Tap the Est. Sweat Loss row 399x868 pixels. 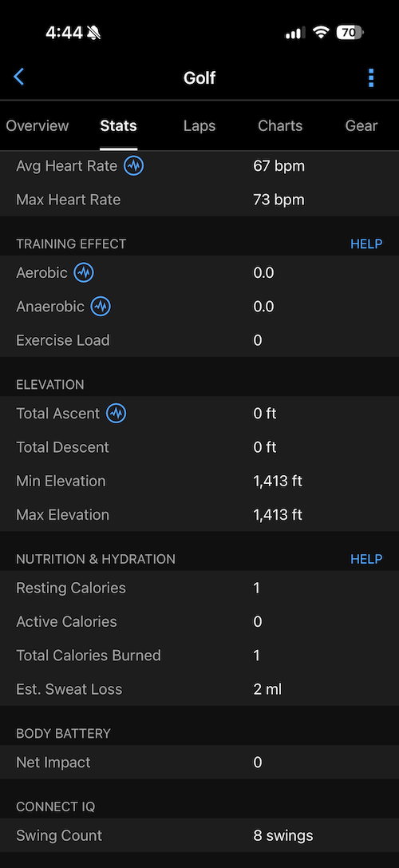coord(199,689)
